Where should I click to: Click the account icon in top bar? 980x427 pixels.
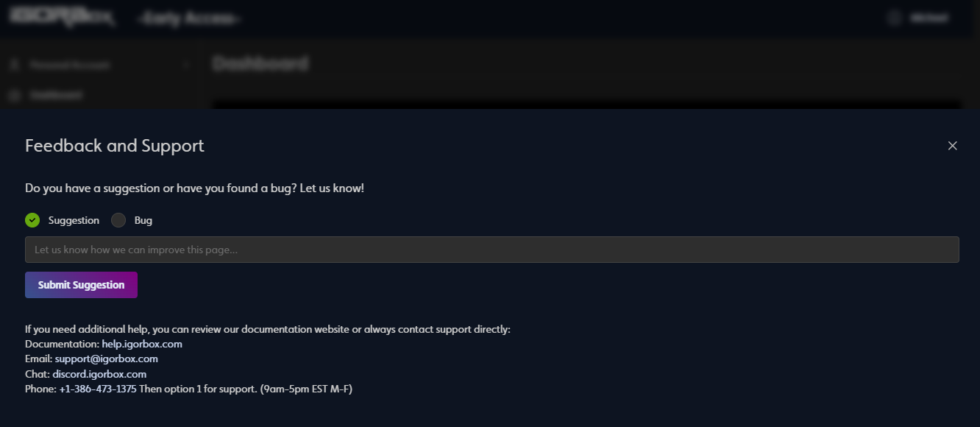point(892,17)
